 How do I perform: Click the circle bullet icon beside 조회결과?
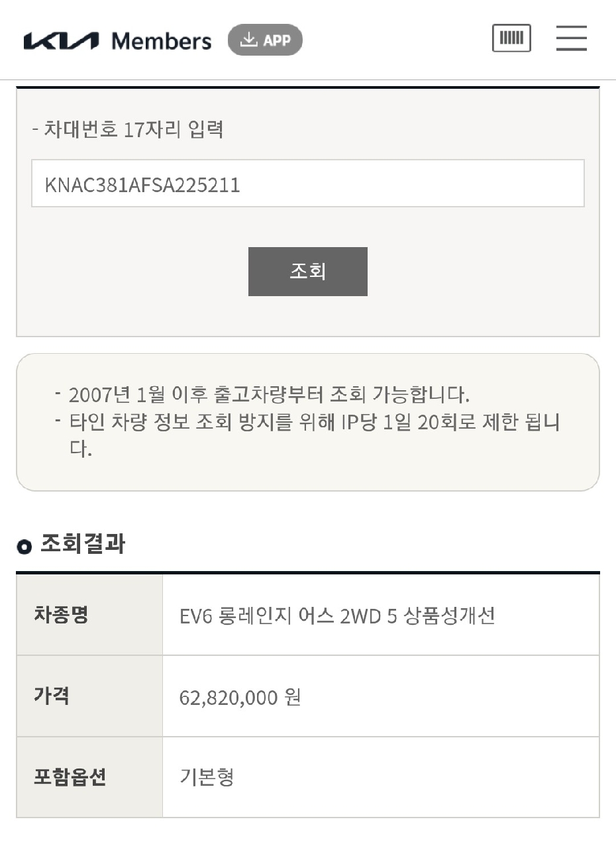click(24, 547)
